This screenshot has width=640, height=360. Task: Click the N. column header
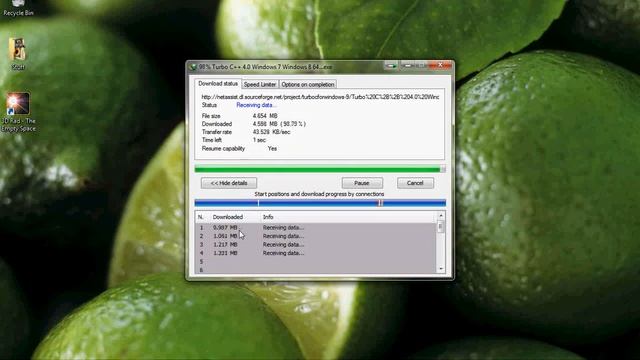pyautogui.click(x=202, y=217)
